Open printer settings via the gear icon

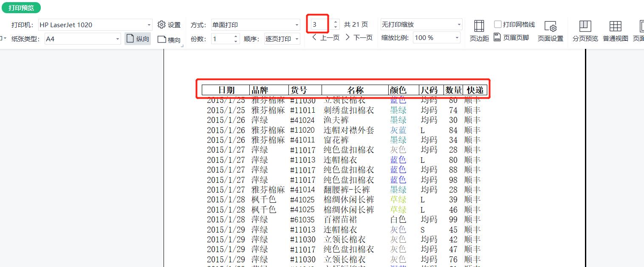coord(161,25)
